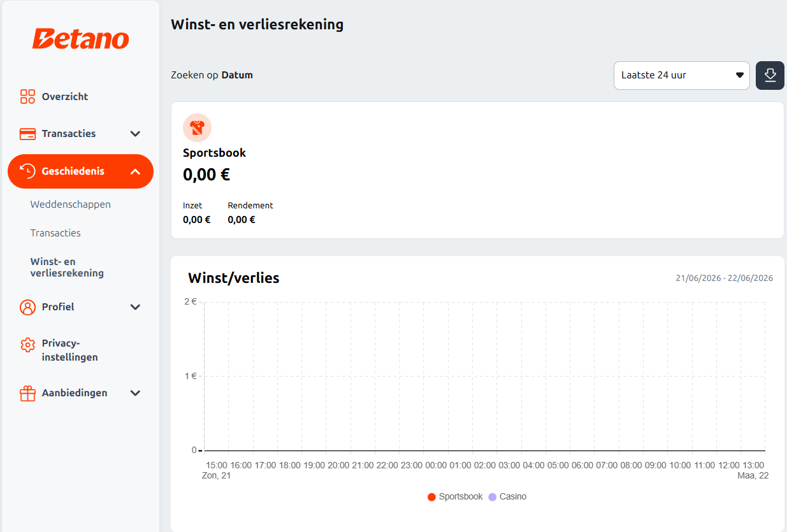The width and height of the screenshot is (787, 532).
Task: Collapse the Geschiedenis section chevron
Action: pyautogui.click(x=135, y=171)
